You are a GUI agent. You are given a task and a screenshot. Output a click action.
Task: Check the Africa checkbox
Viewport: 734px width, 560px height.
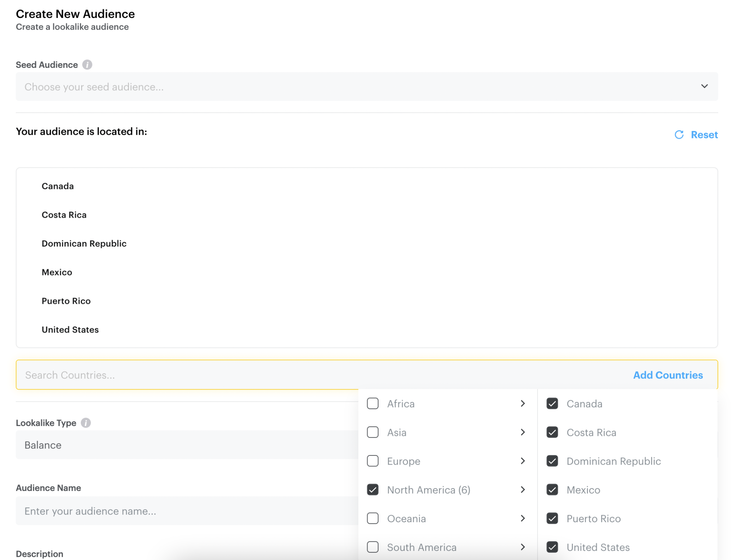373,404
